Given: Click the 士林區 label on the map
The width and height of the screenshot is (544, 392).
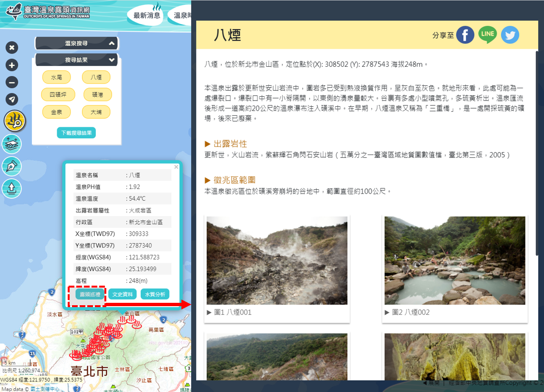Looking at the screenshot, I should 122,370.
